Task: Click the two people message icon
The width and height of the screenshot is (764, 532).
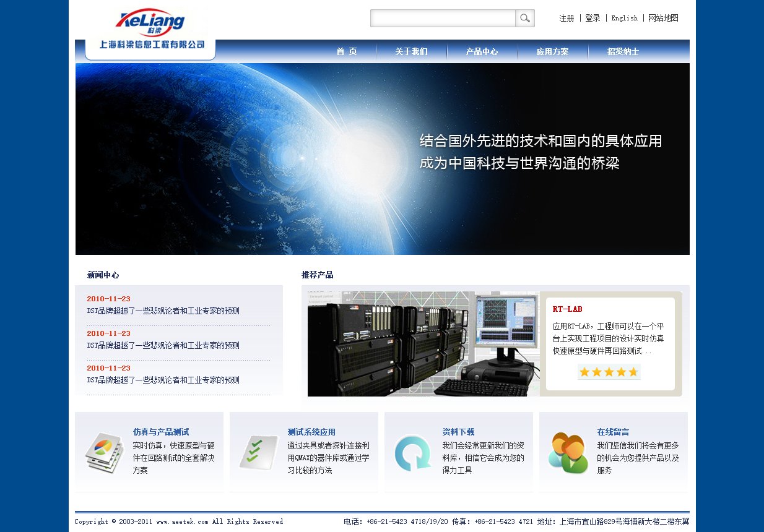Action: [x=568, y=453]
